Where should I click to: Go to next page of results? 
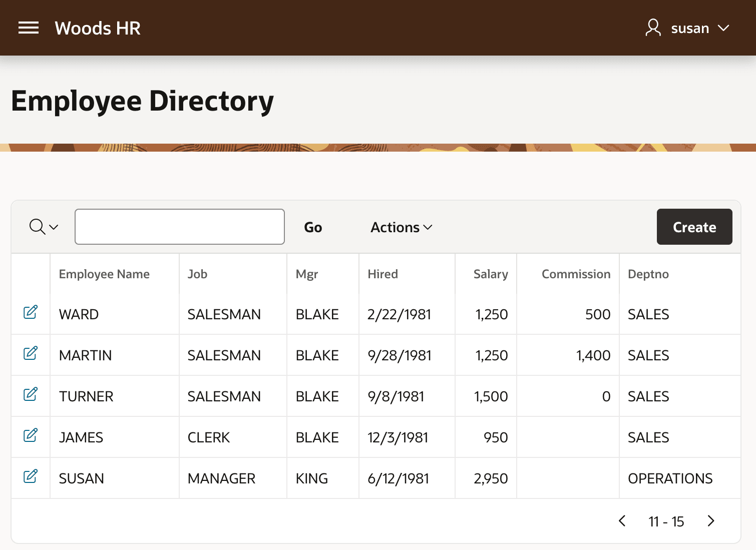pos(711,521)
